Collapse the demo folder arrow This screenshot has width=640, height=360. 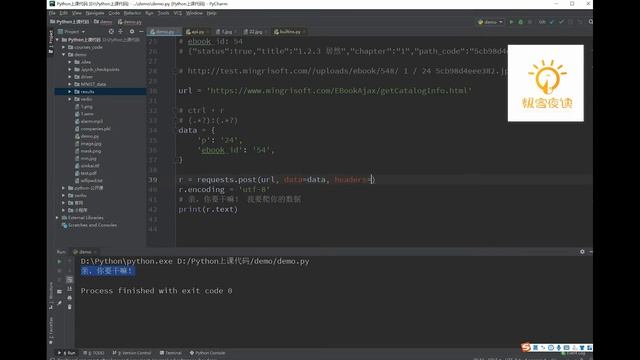coord(64,55)
